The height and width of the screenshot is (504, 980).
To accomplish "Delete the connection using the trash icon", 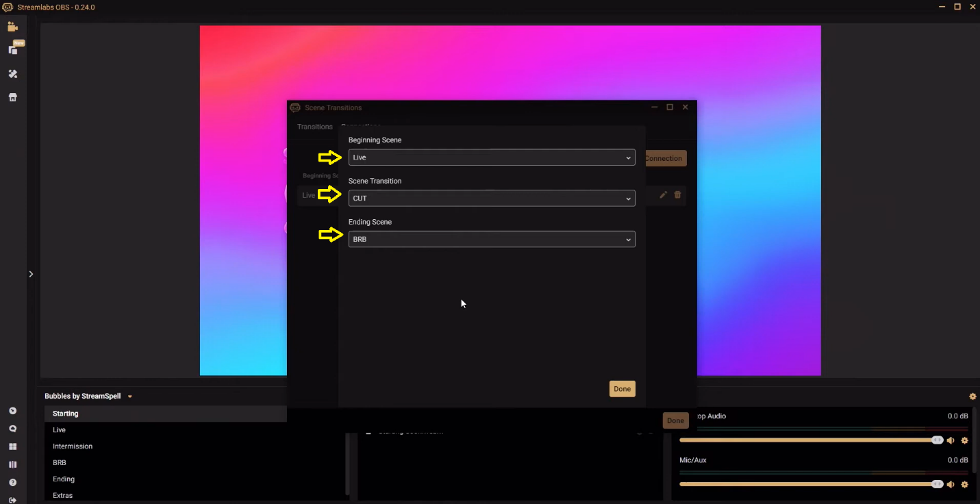I will (x=677, y=195).
